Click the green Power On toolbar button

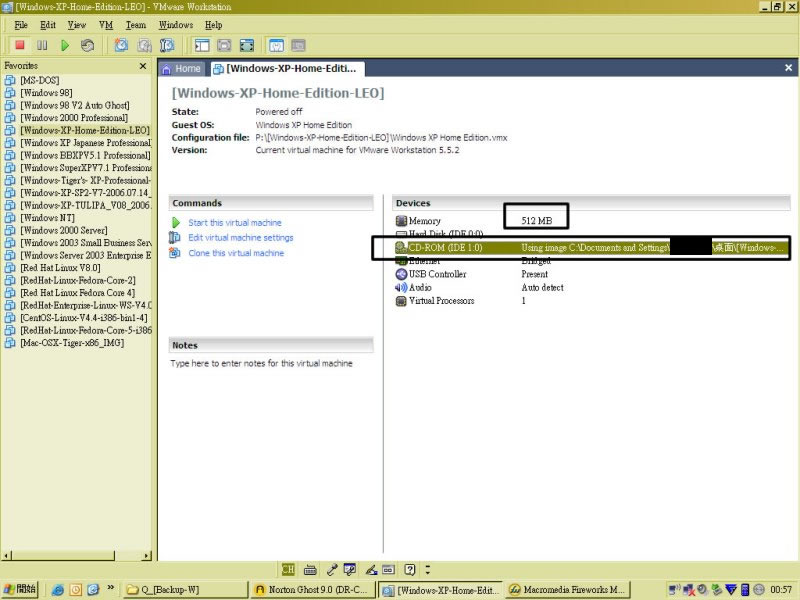[x=65, y=45]
